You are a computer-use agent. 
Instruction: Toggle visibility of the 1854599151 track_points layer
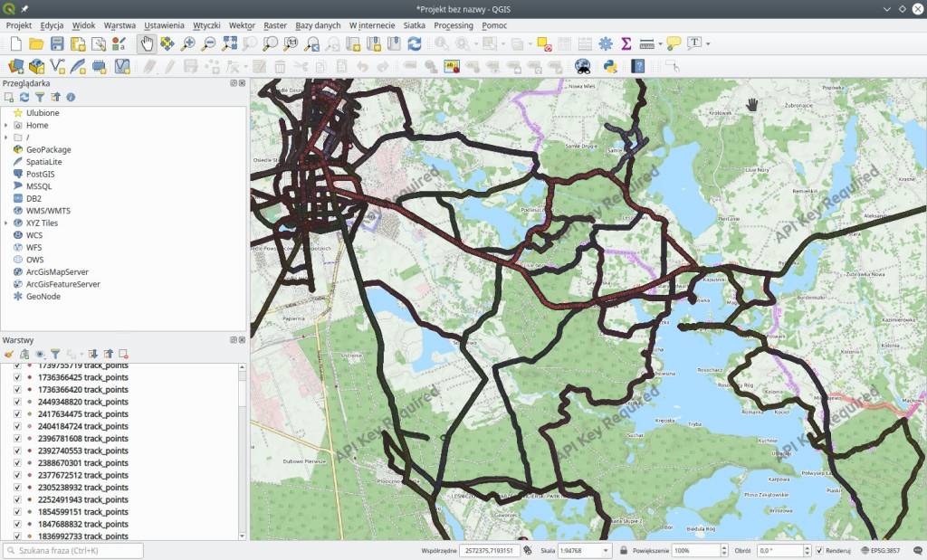17,512
